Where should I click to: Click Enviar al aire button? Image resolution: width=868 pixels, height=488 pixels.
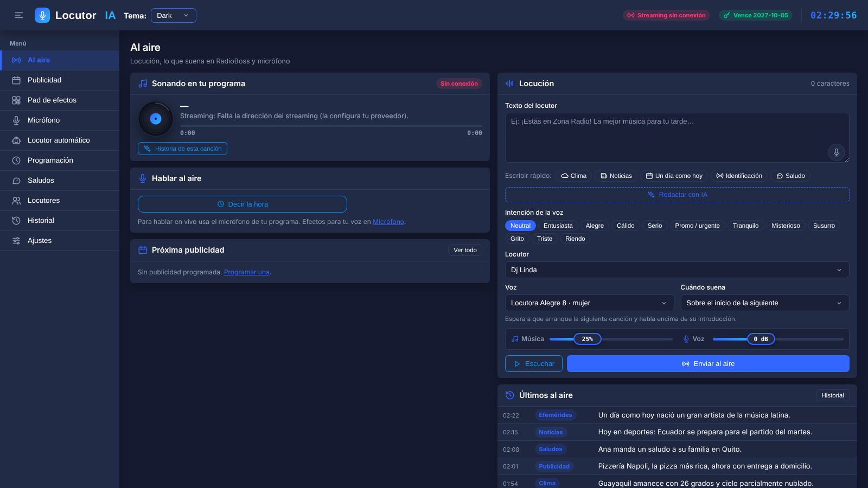(708, 364)
